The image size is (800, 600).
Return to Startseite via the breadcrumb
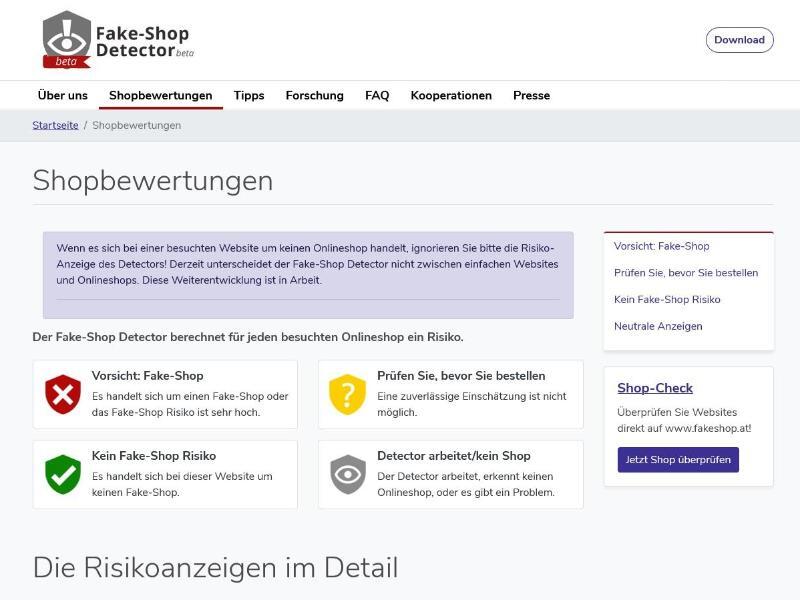pyautogui.click(x=56, y=125)
